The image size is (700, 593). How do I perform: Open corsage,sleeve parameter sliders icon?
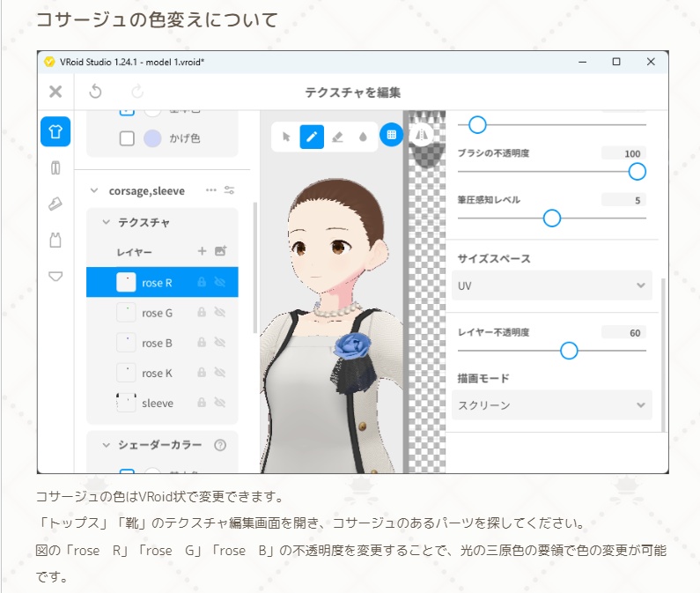pyautogui.click(x=230, y=190)
